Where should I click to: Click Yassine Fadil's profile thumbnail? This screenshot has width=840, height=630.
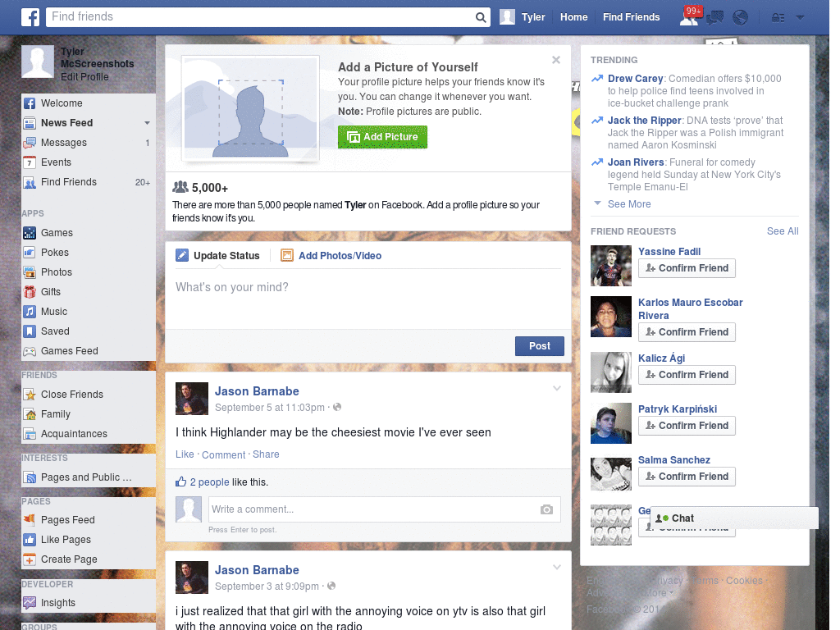pyautogui.click(x=610, y=266)
